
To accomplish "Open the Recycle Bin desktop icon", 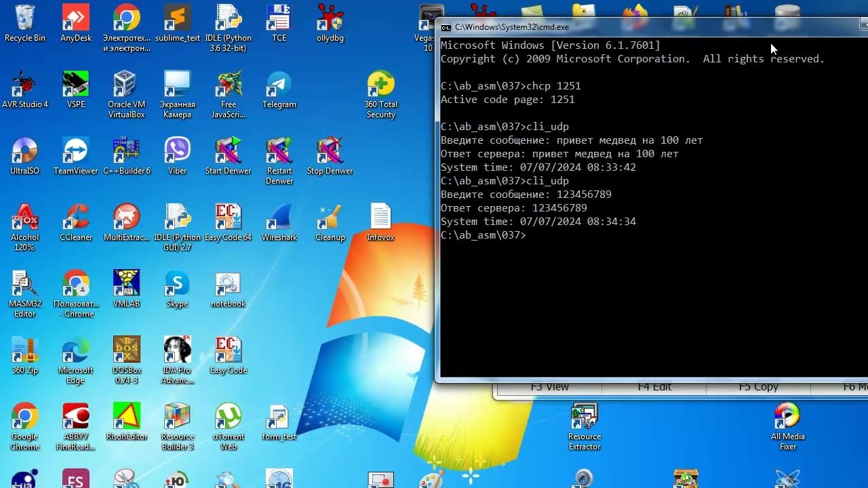I will (x=25, y=24).
